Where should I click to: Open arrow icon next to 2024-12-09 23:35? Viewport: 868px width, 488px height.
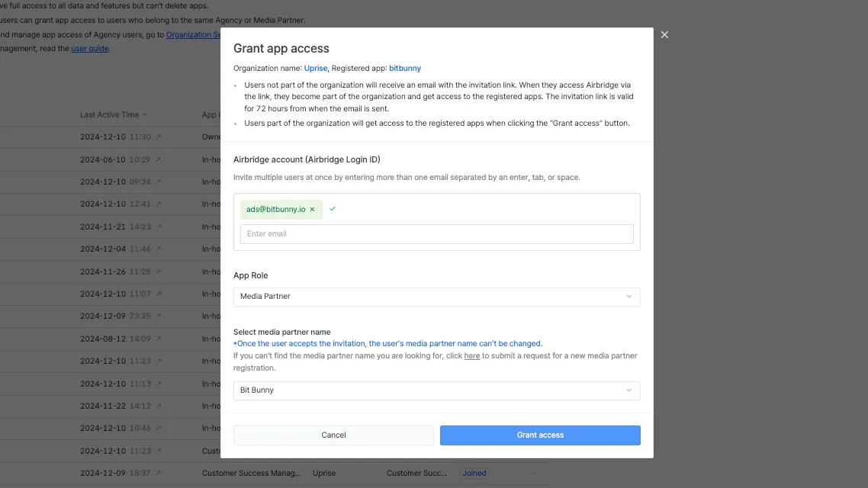159,316
